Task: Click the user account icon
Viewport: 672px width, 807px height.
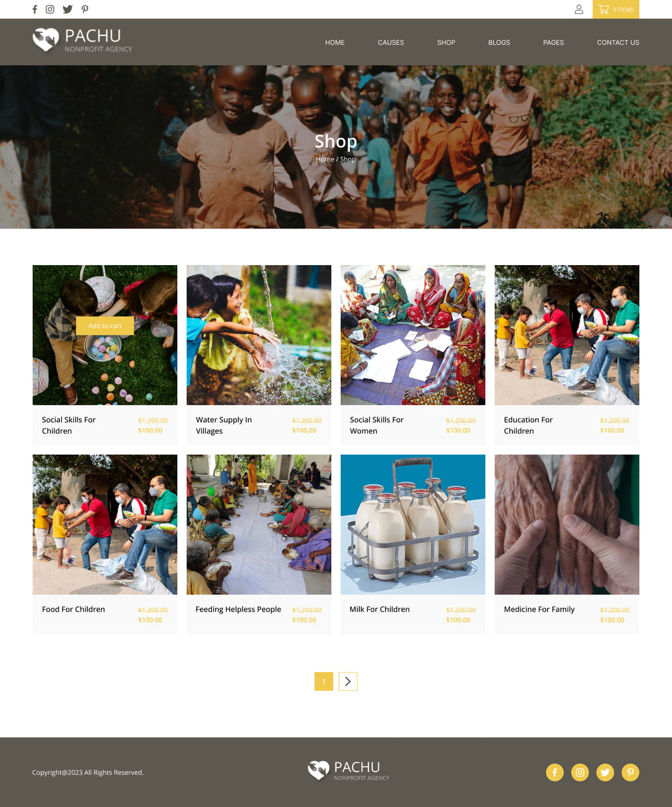Action: [x=579, y=9]
